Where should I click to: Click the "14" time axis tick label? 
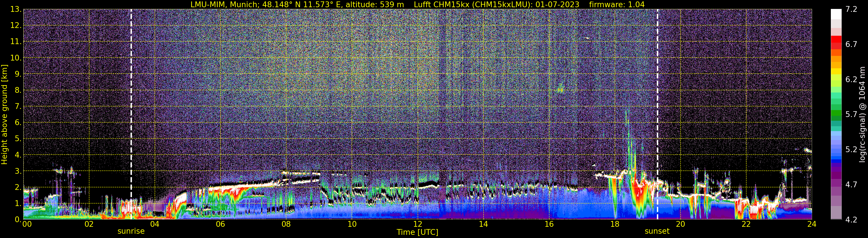(483, 224)
